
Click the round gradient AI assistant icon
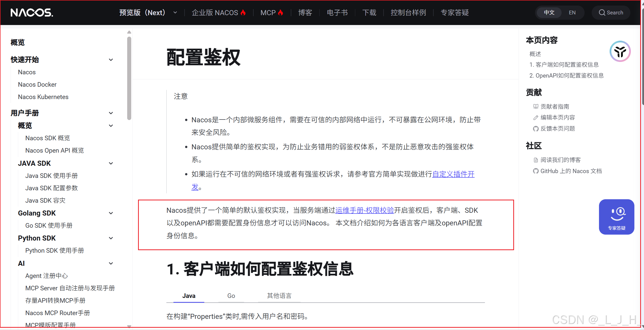[x=620, y=51]
